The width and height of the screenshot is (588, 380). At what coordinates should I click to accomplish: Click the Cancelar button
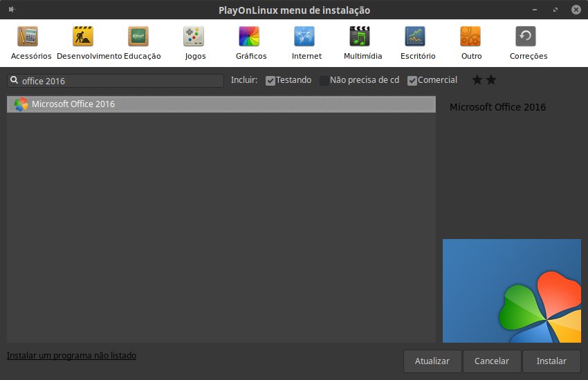click(x=491, y=361)
